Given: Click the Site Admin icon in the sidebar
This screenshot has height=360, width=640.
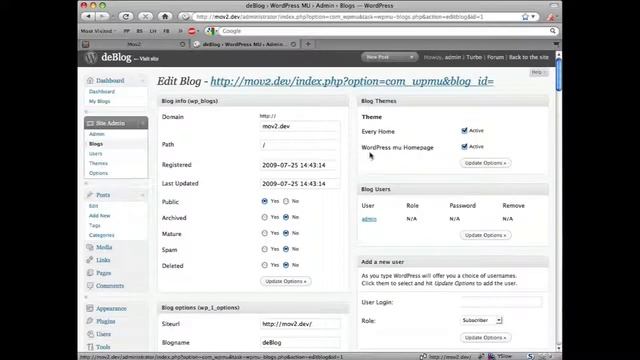Looking at the screenshot, I should [x=90, y=123].
